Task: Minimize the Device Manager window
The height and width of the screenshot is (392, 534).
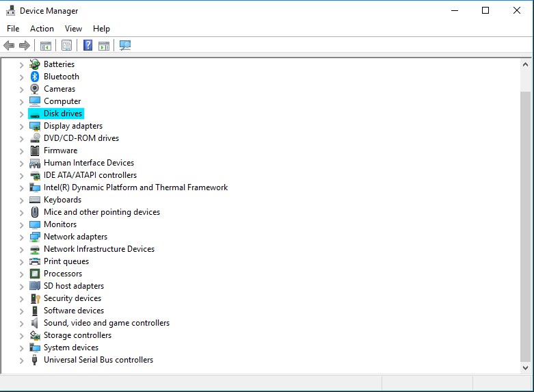Action: click(x=454, y=10)
